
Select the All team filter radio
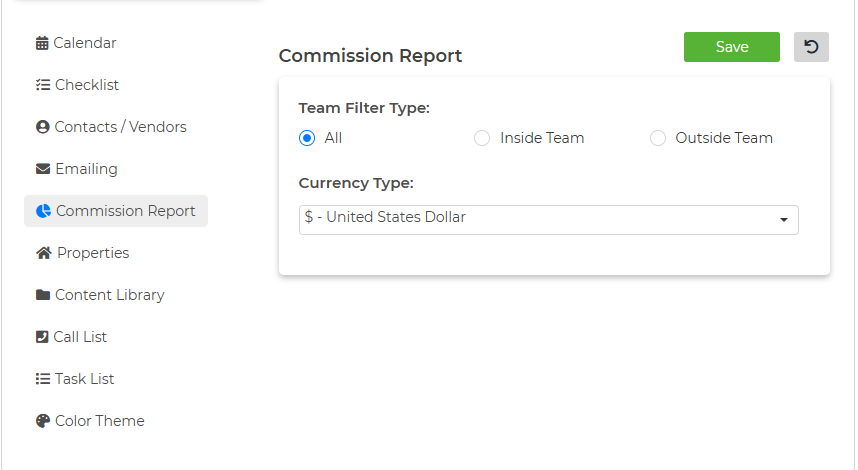[x=307, y=138]
